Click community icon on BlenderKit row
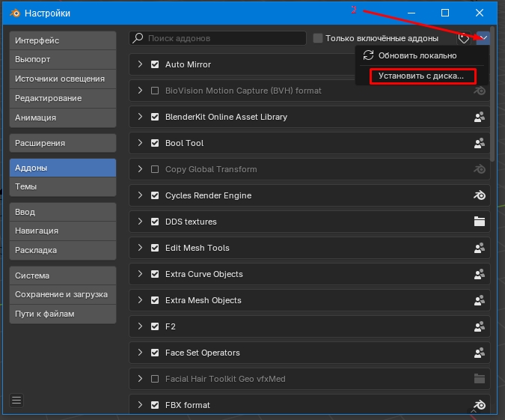 coord(480,117)
